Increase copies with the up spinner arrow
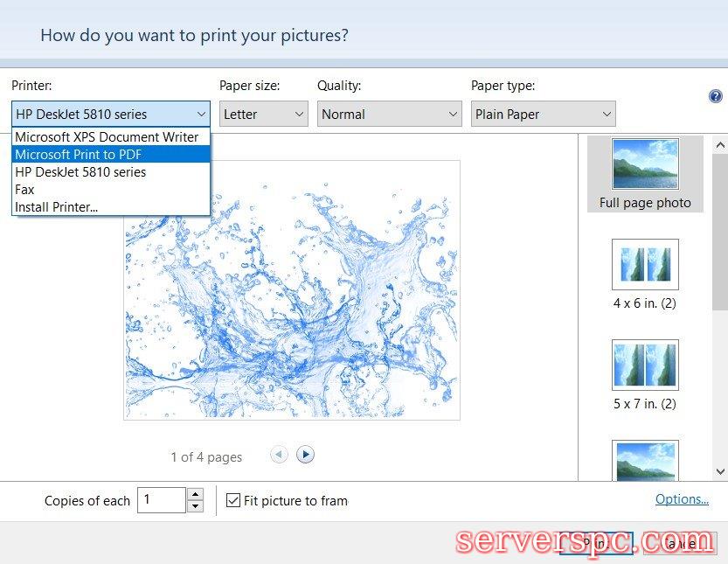Viewport: 728px width, 564px height. [196, 494]
